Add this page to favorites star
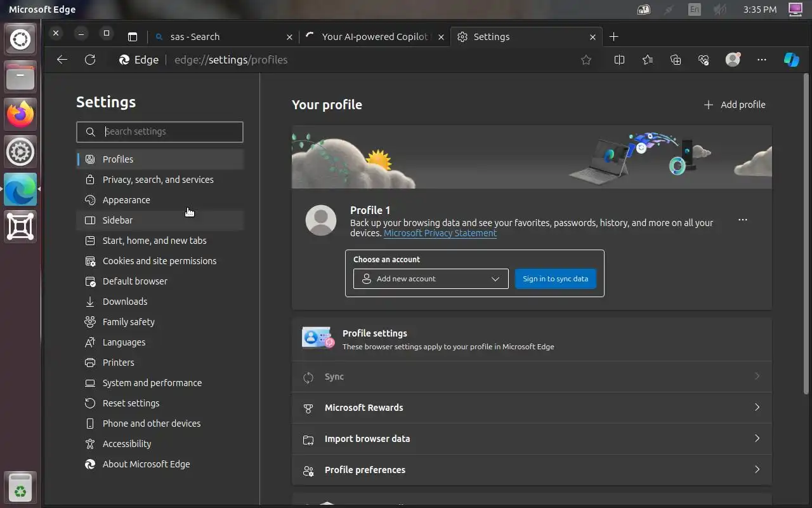This screenshot has width=812, height=508. 586,60
